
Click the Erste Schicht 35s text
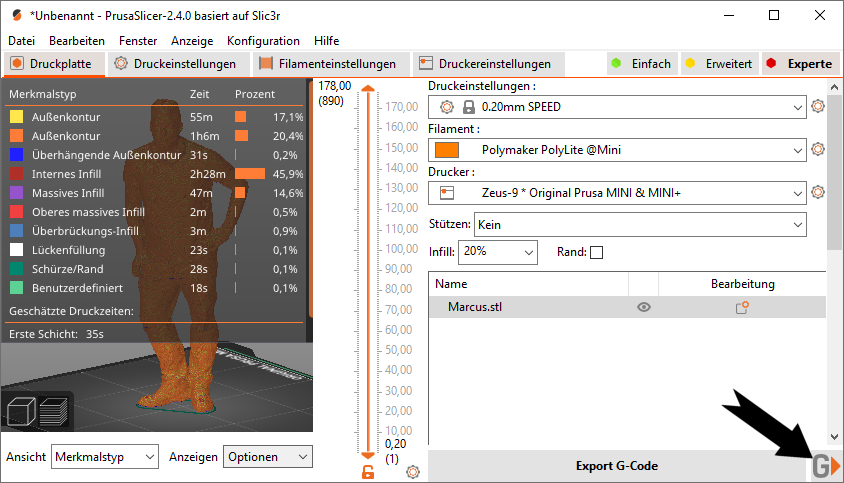57,334
